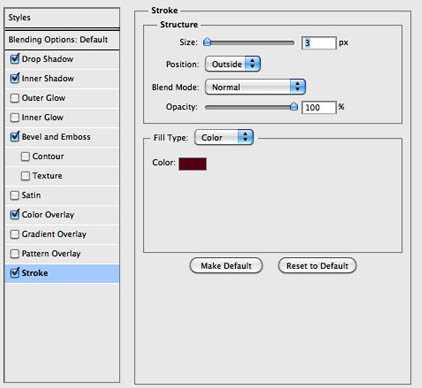This screenshot has width=422, height=388.
Task: Open the Blend Mode dropdown
Action: pos(255,87)
